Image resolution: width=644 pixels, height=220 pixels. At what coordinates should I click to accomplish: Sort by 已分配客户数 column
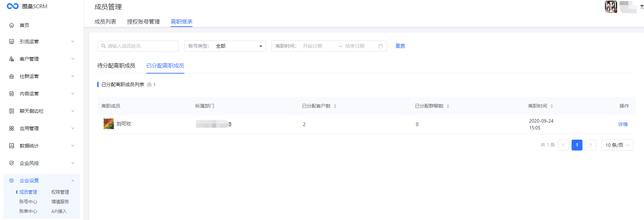335,106
